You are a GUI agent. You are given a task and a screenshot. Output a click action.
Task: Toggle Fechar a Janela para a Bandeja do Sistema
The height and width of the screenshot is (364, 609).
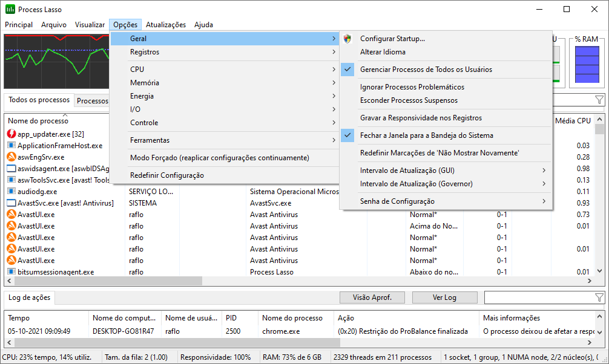tap(446, 135)
